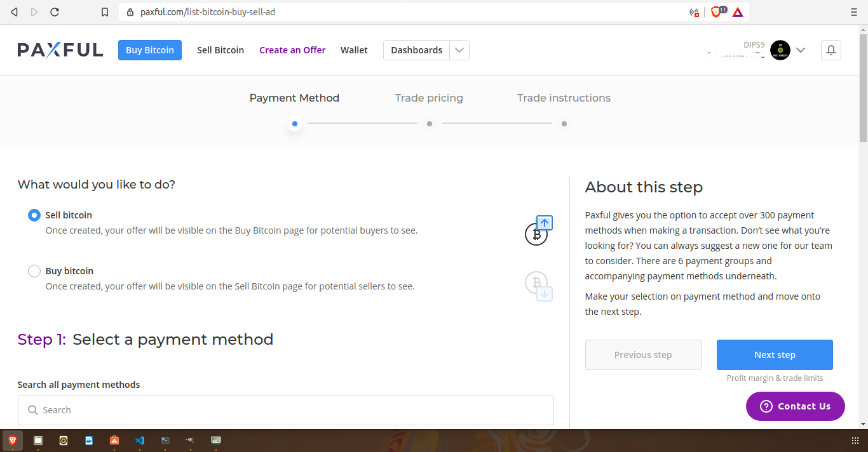Open the blocked autoplay media icon in address bar
The image size is (868, 452).
coord(694,12)
